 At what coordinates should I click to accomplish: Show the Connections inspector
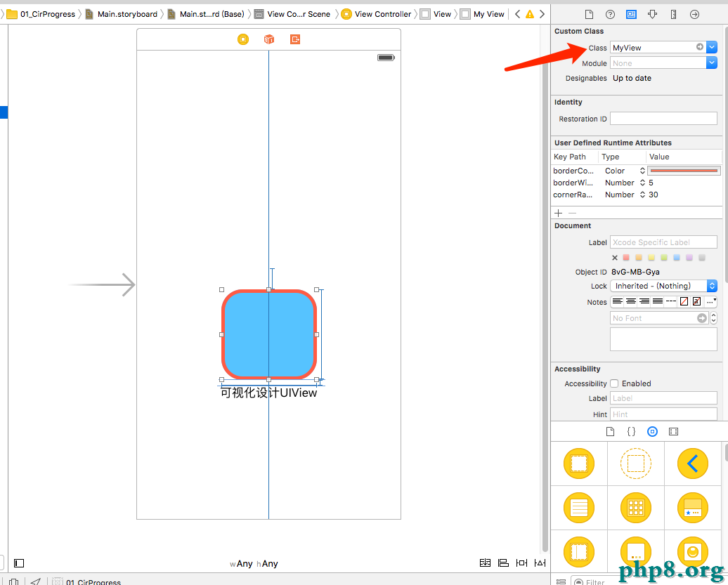click(694, 14)
